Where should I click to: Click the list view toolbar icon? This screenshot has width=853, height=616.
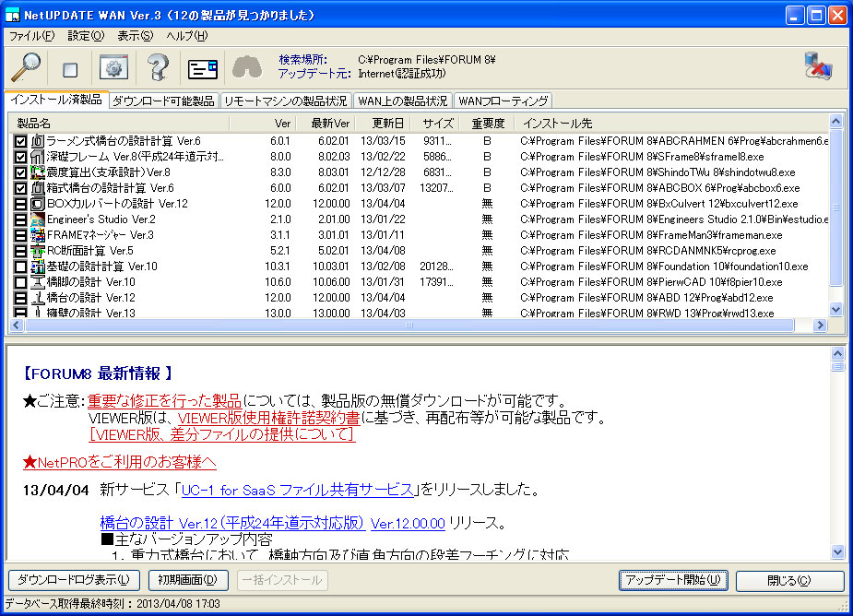[x=202, y=69]
